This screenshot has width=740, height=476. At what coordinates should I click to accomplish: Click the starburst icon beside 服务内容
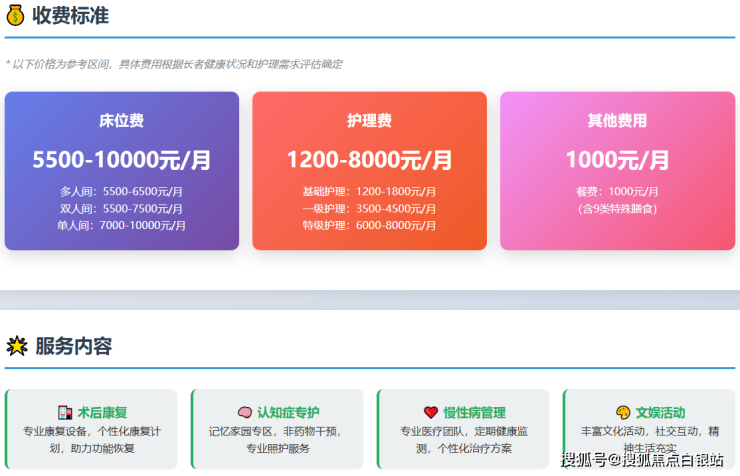(x=16, y=346)
